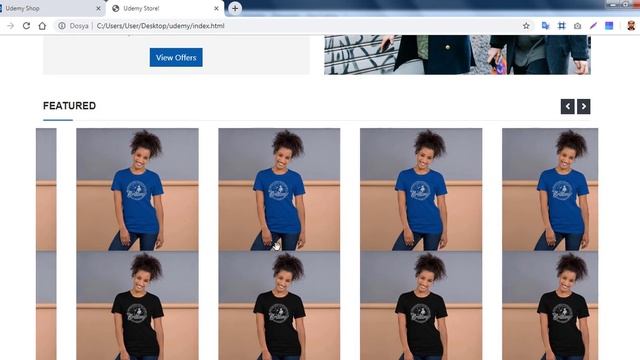This screenshot has height=360, width=640.
Task: Open the rightmost black t-shirt product
Action: click(550, 305)
